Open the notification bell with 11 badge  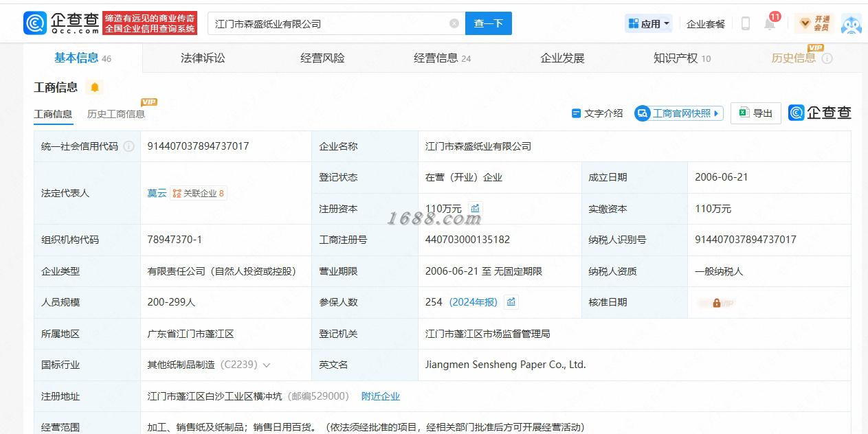[770, 23]
